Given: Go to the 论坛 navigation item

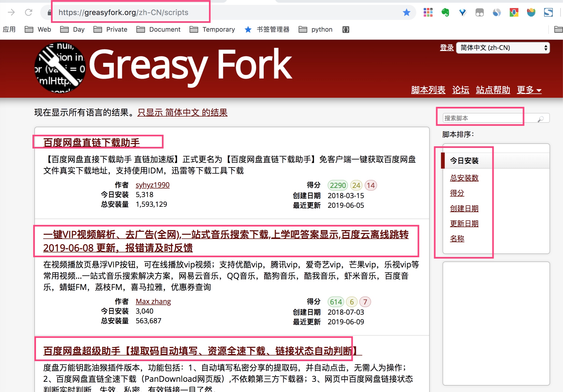Looking at the screenshot, I should tap(460, 90).
